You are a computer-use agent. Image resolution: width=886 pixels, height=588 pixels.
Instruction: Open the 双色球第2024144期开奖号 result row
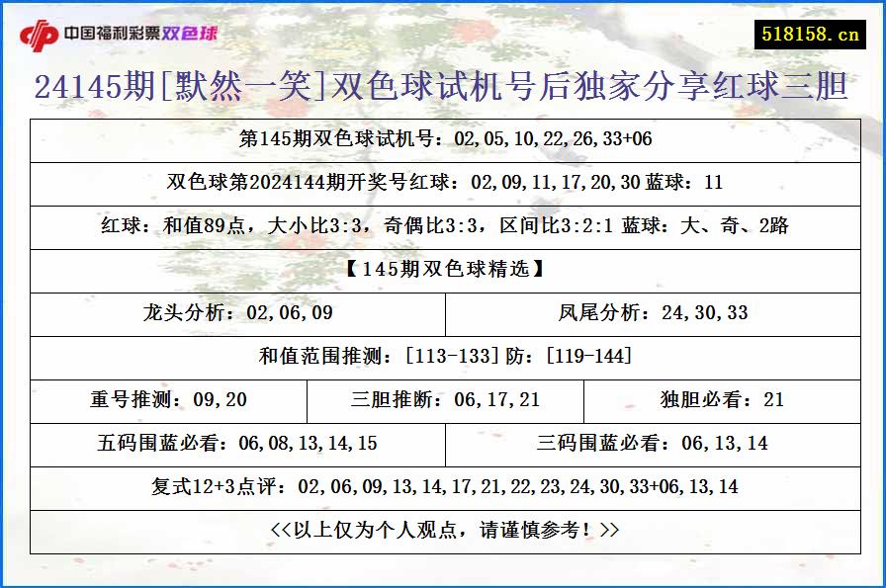(x=443, y=184)
